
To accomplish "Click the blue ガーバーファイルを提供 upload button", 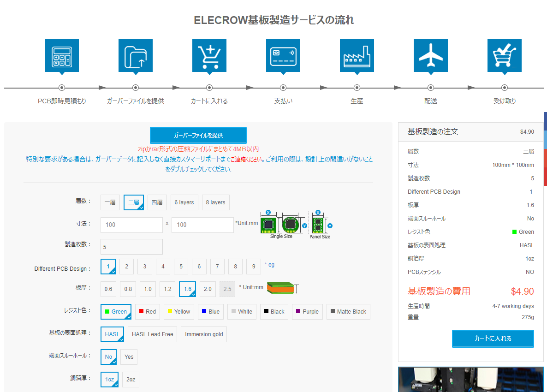I will coord(198,135).
